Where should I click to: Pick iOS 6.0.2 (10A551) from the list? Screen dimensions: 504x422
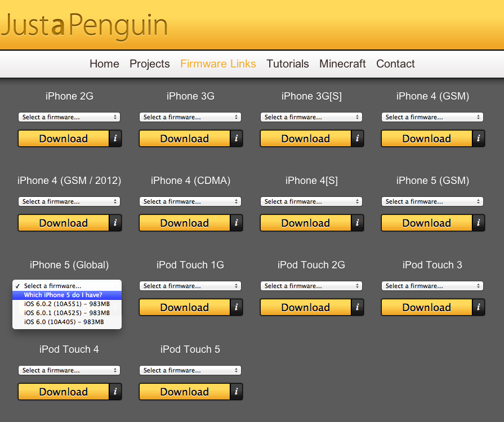(67, 304)
